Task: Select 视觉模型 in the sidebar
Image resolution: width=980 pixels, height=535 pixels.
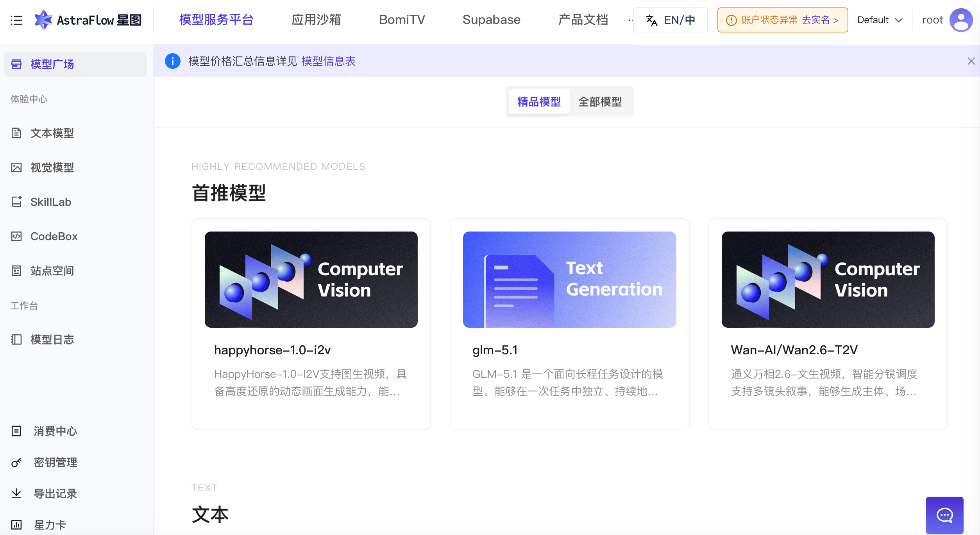Action: [75, 167]
